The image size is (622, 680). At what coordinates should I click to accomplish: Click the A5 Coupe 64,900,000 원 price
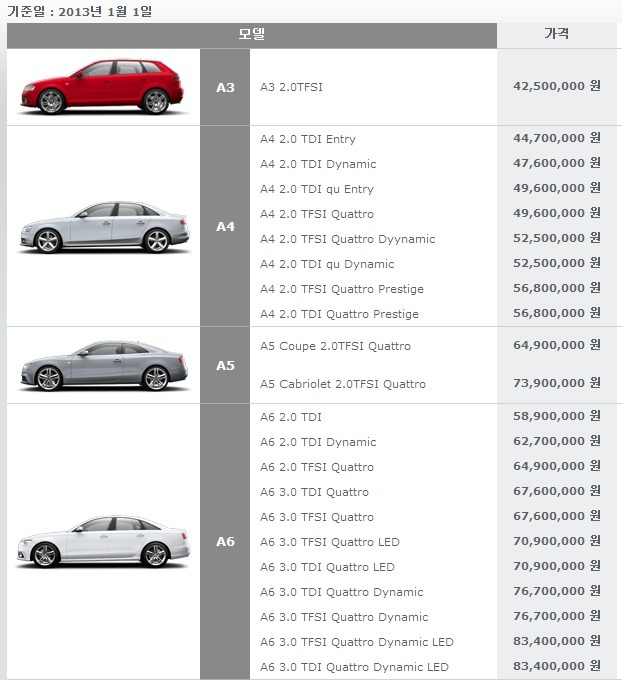(557, 345)
